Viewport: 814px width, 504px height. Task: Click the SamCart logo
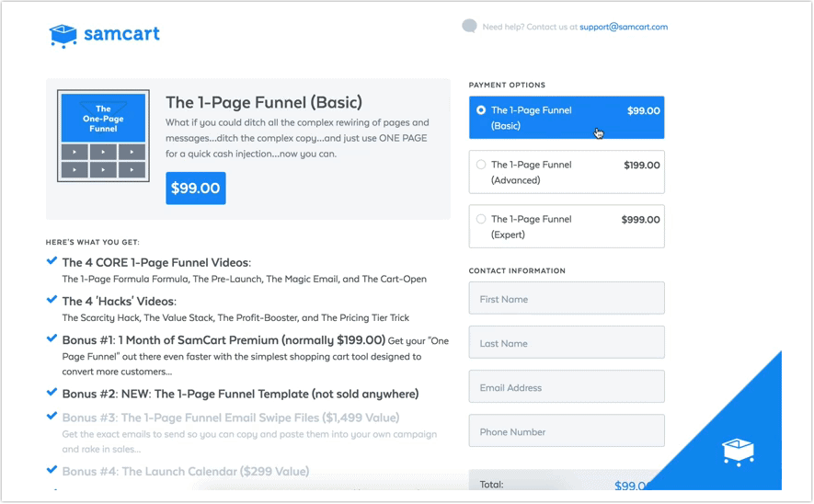(104, 35)
